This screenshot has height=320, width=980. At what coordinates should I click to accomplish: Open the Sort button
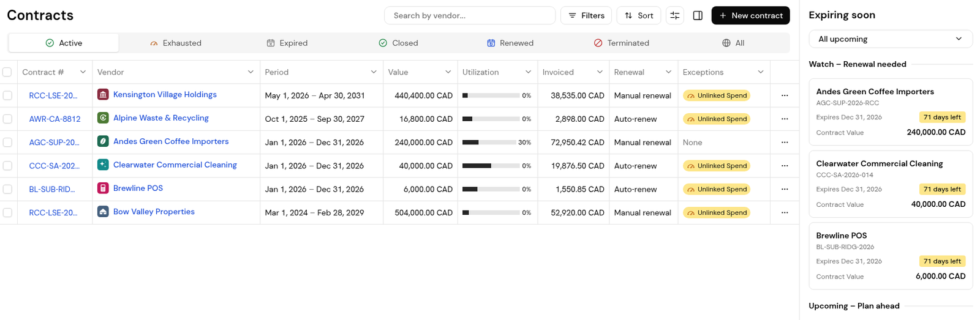(638, 15)
